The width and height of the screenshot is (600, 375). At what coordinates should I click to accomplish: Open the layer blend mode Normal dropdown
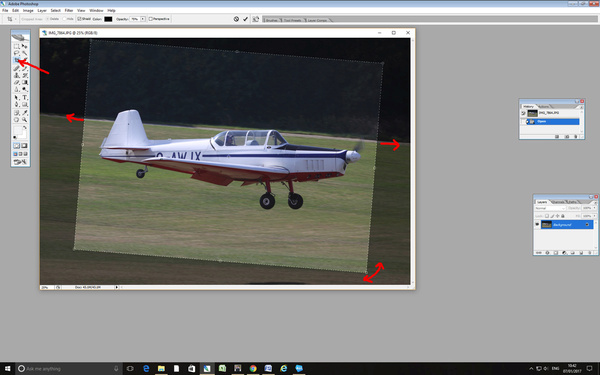tap(550, 208)
